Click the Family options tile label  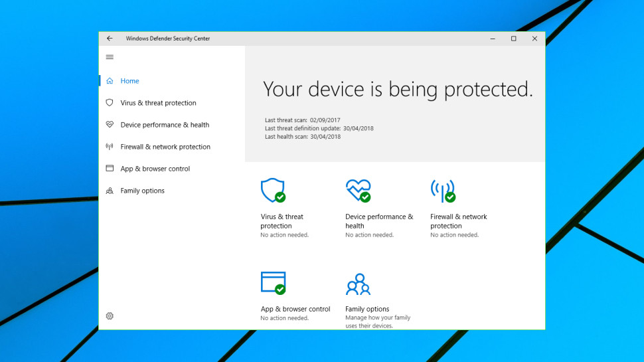pyautogui.click(x=367, y=309)
